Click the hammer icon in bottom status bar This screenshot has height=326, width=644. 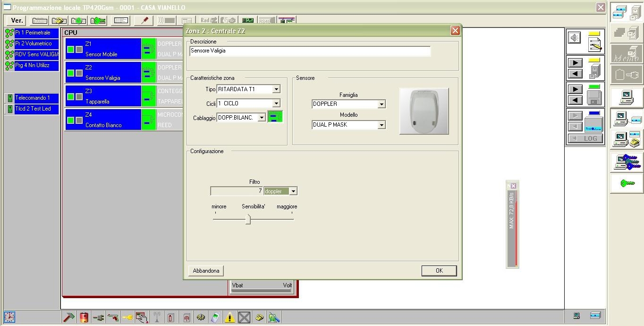click(x=68, y=317)
